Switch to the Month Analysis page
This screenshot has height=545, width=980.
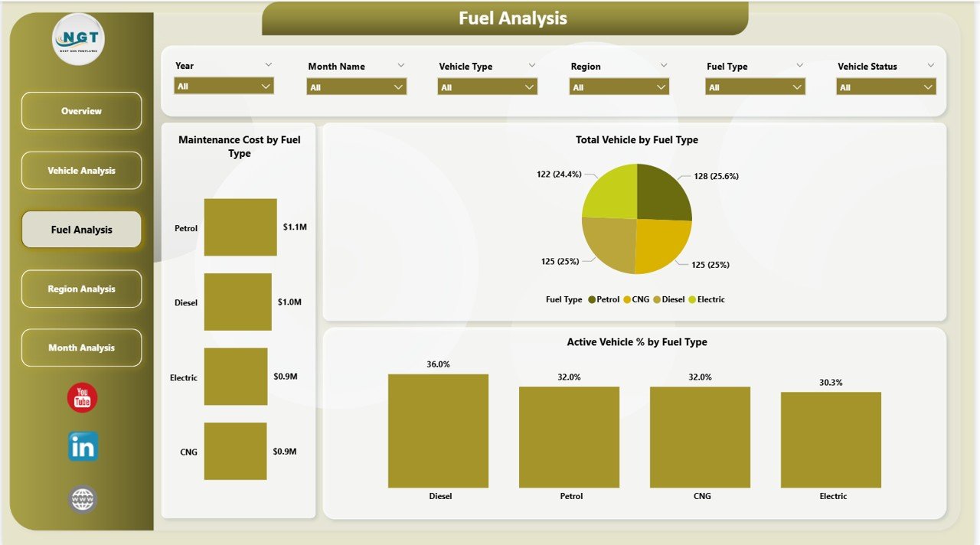[81, 348]
